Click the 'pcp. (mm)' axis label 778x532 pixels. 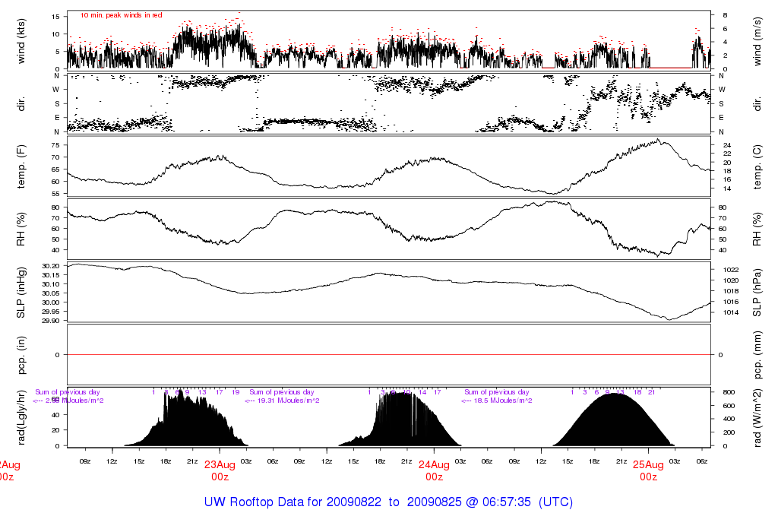click(x=757, y=355)
